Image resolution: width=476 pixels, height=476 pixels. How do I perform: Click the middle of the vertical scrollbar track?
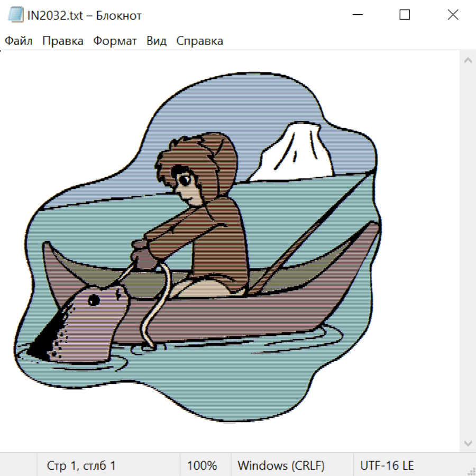point(468,251)
